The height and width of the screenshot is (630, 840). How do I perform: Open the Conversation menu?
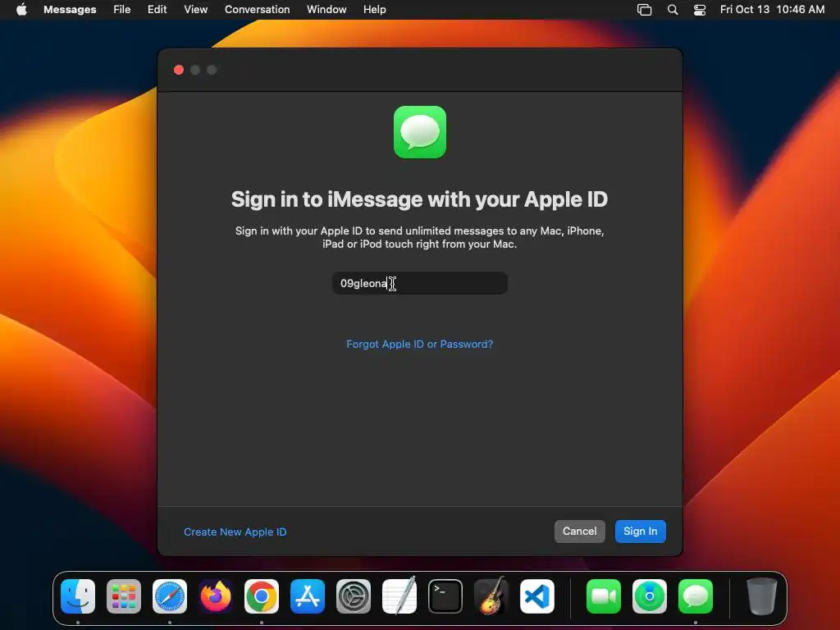point(257,9)
